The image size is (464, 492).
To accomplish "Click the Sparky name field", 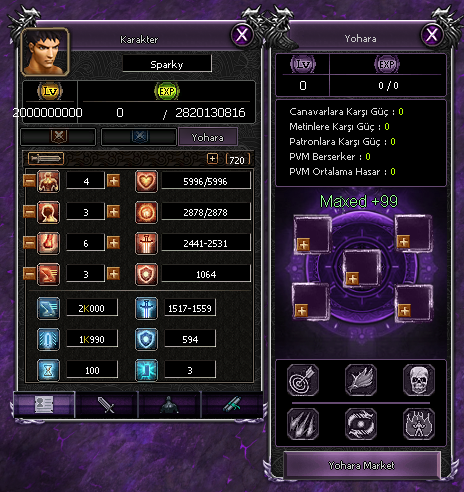I will [x=167, y=64].
